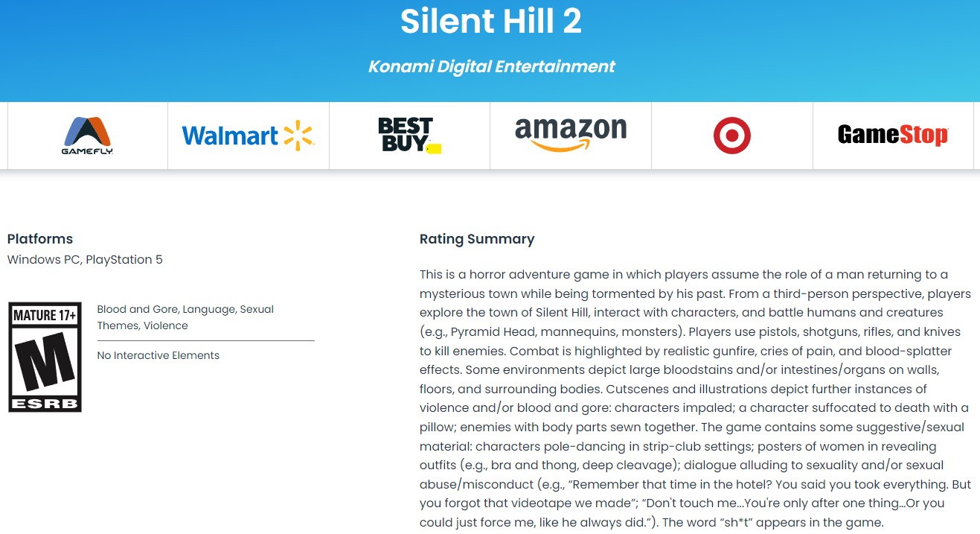This screenshot has height=534, width=980.
Task: Click the Blood and Gore content descriptors
Action: [x=185, y=317]
